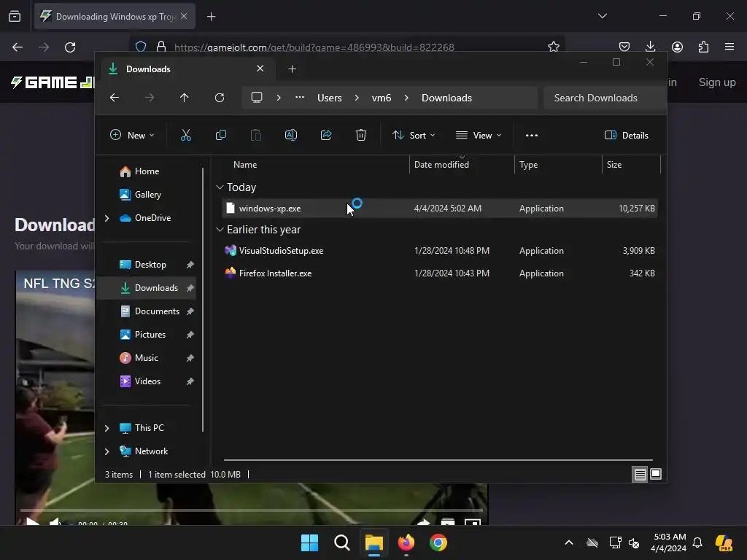747x560 pixels.
Task: Click the Copy icon in Explorer toolbar
Action: click(221, 135)
